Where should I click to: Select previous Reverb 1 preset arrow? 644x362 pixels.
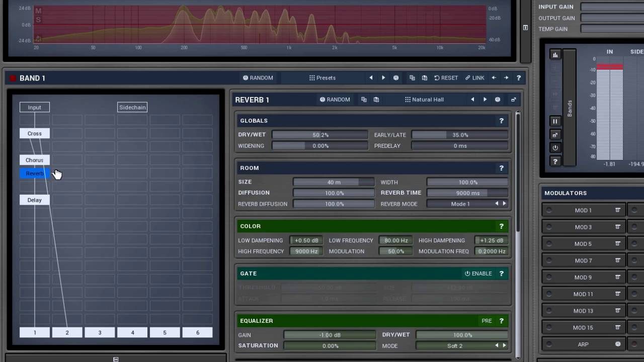[x=472, y=100]
